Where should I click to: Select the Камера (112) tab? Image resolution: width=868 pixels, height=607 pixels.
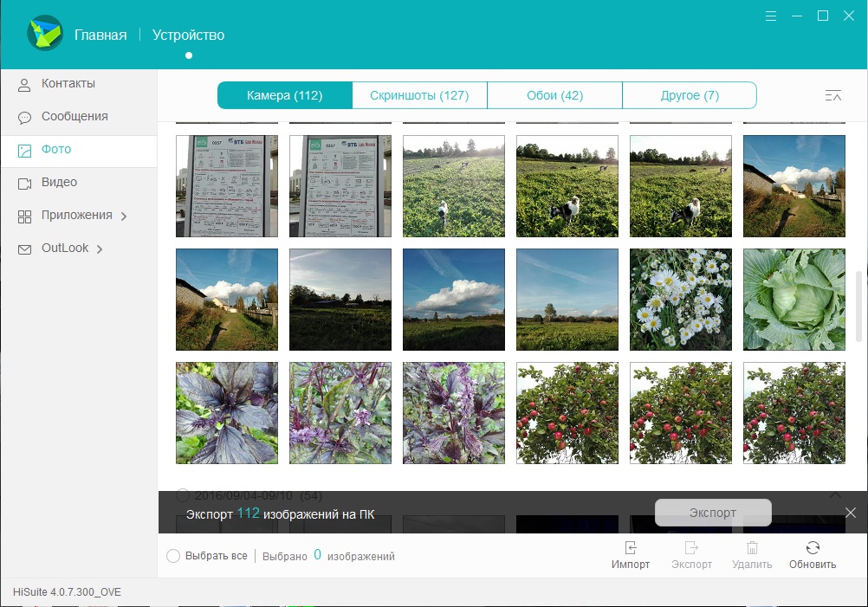click(x=284, y=95)
